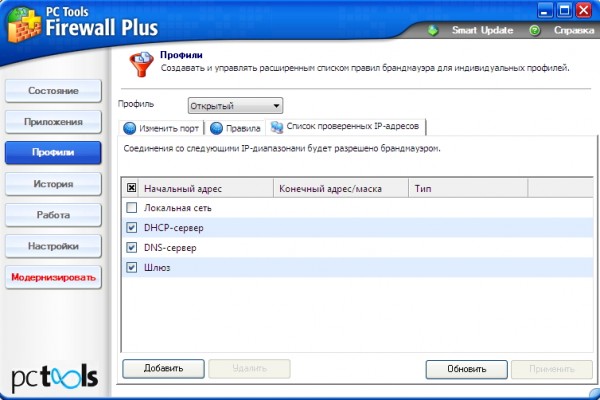Screen dimensions: 600x400
Task: Click the Profiles funnel icon
Action: click(141, 64)
